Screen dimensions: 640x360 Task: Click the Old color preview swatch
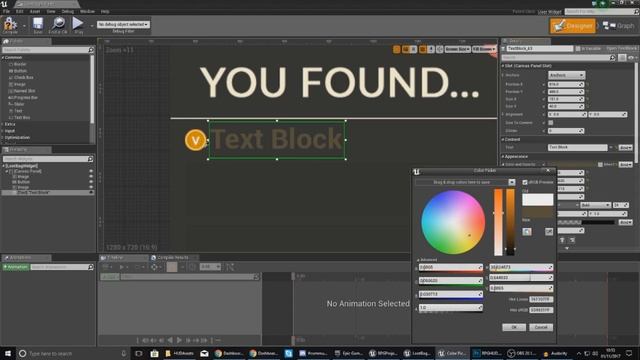click(538, 199)
